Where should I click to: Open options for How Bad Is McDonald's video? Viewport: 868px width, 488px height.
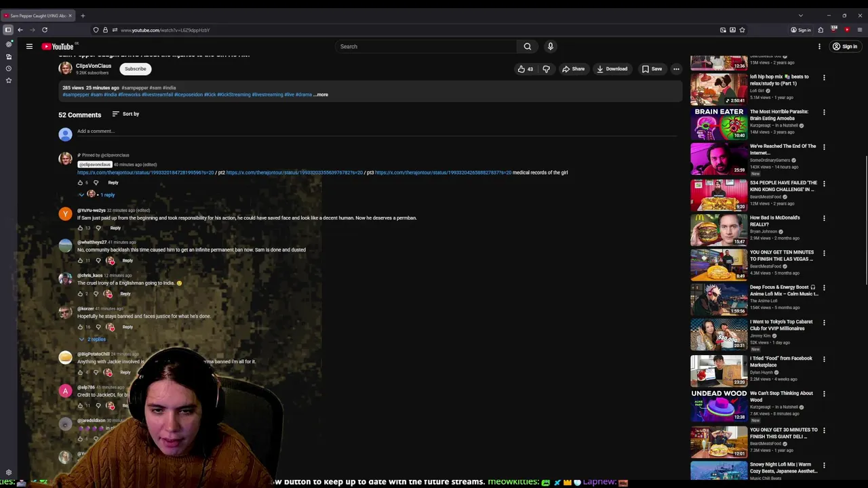pos(824,218)
